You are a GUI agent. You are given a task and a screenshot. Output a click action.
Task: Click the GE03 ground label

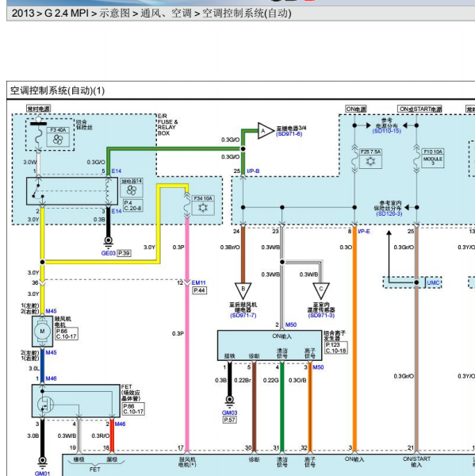click(109, 253)
